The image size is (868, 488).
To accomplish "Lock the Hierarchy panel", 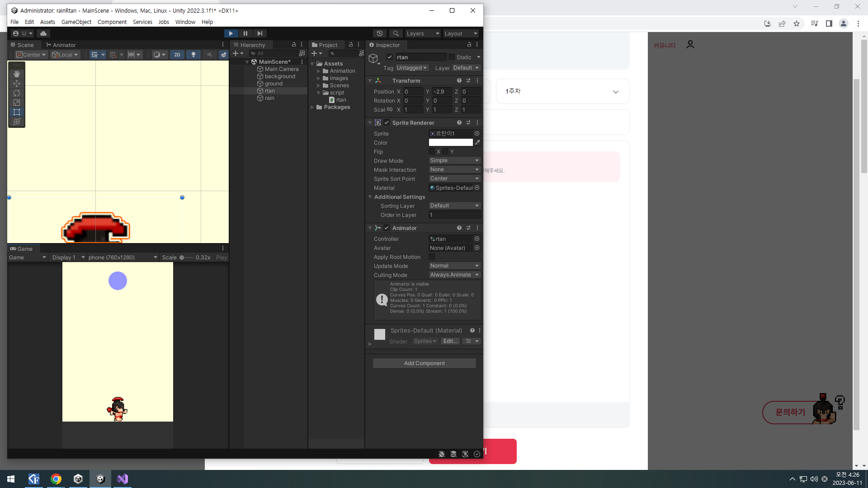I will [294, 44].
